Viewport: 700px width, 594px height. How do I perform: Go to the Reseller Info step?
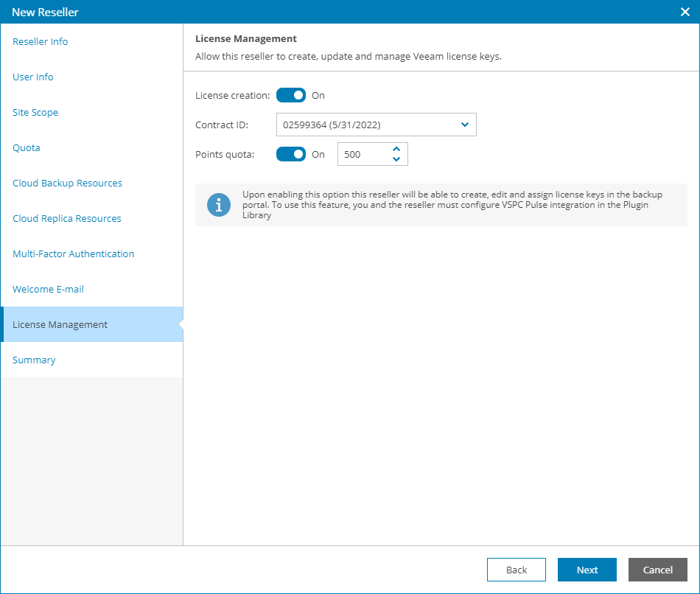(x=41, y=42)
